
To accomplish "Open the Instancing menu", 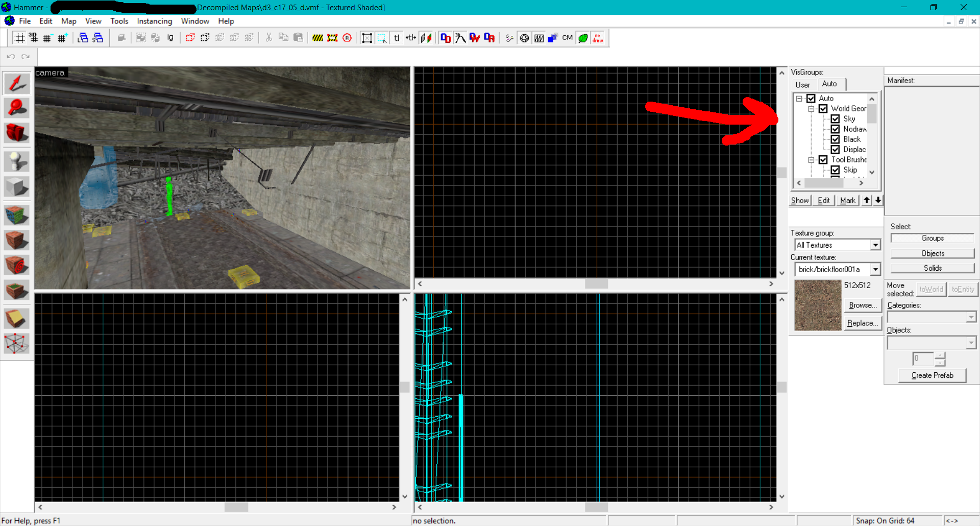I will click(155, 21).
